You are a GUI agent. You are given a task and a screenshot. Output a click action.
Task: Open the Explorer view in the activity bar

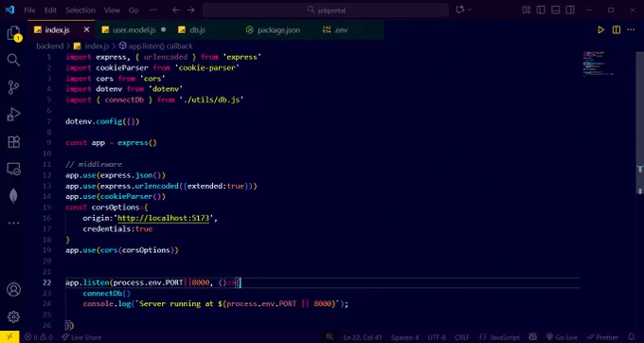pyautogui.click(x=13, y=33)
